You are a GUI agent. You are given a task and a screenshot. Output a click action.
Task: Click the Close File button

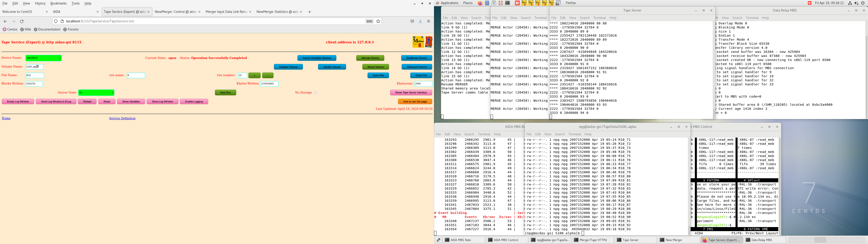click(x=421, y=75)
